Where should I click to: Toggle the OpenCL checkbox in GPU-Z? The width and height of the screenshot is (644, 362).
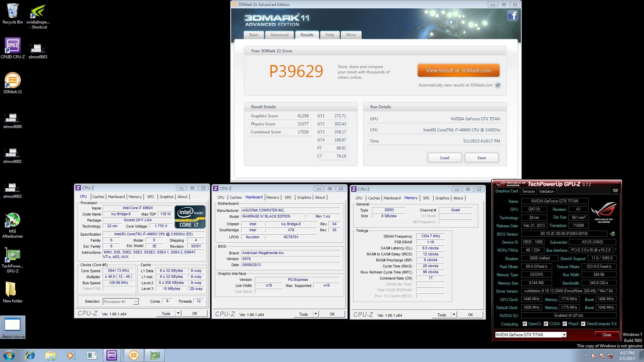click(x=525, y=324)
